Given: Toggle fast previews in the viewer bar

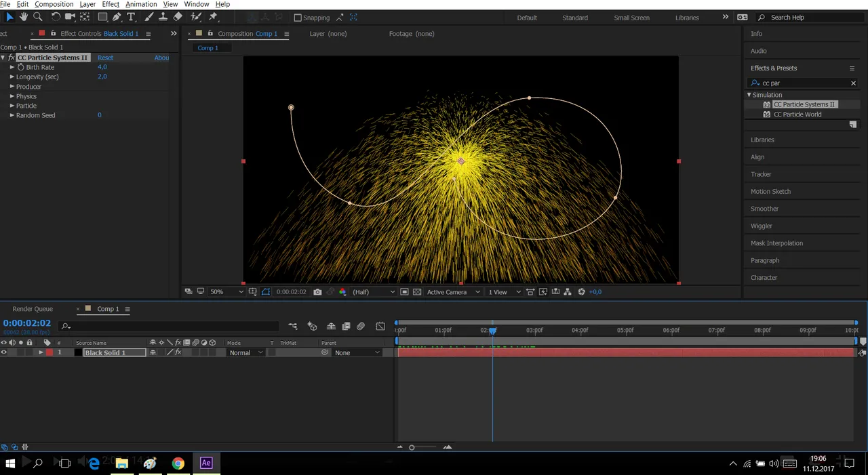Looking at the screenshot, I should [542, 292].
